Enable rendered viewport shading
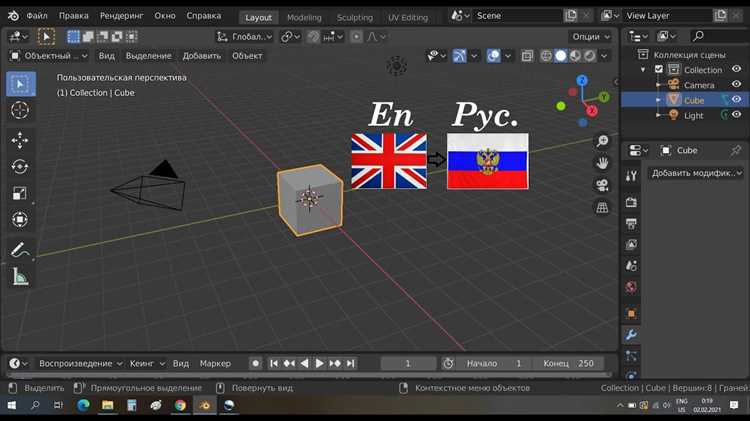Screen dimensions: 750x421 [590, 56]
